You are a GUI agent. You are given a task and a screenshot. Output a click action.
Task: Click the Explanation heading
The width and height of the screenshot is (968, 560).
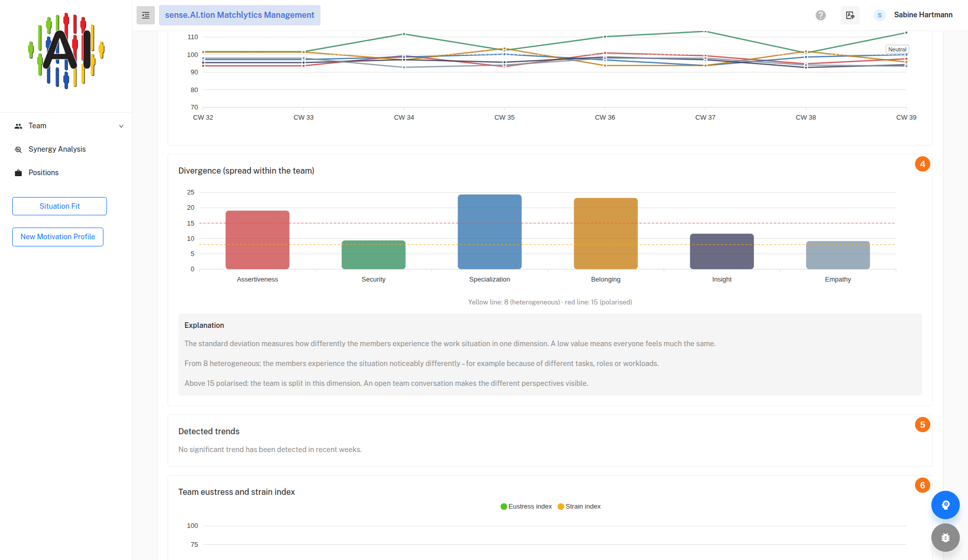[204, 325]
